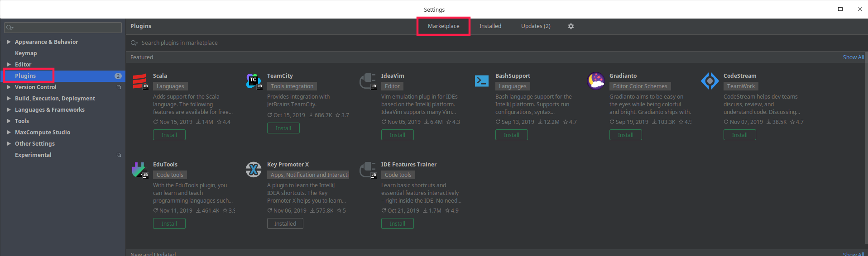Click the search icon in settings search box

(10, 28)
